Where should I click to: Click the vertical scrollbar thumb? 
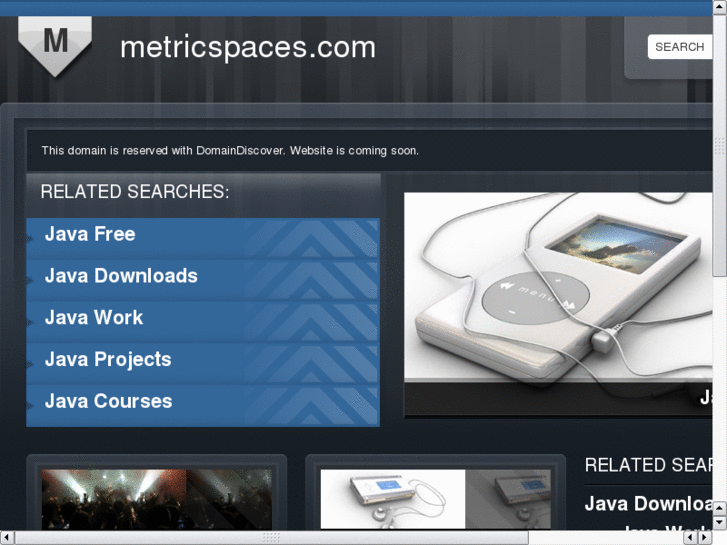click(x=720, y=145)
